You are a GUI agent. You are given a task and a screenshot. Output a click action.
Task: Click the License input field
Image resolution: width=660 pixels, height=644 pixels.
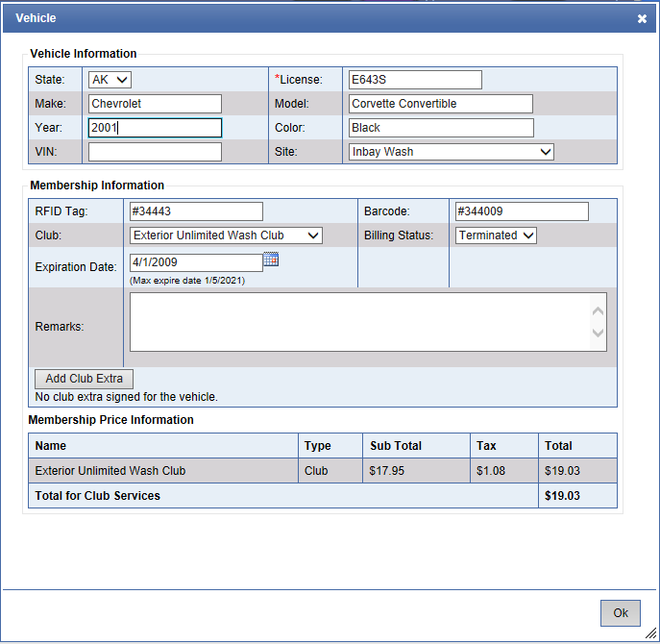pyautogui.click(x=415, y=80)
